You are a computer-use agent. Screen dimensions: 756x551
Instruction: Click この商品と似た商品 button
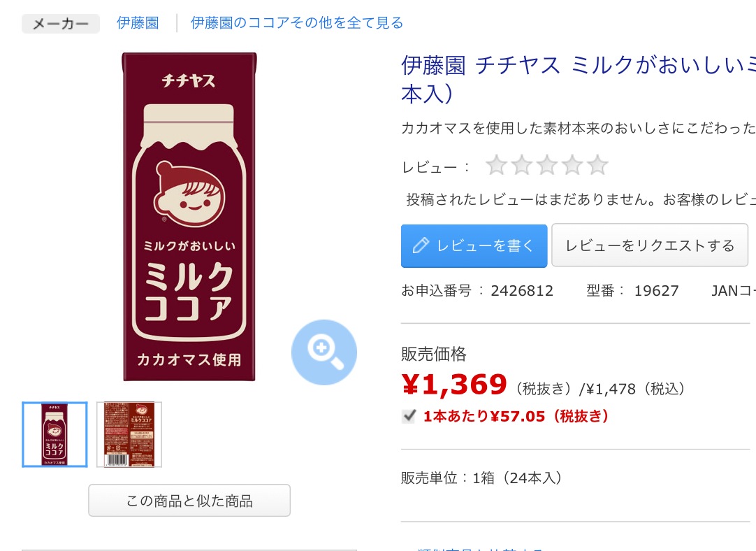(189, 501)
